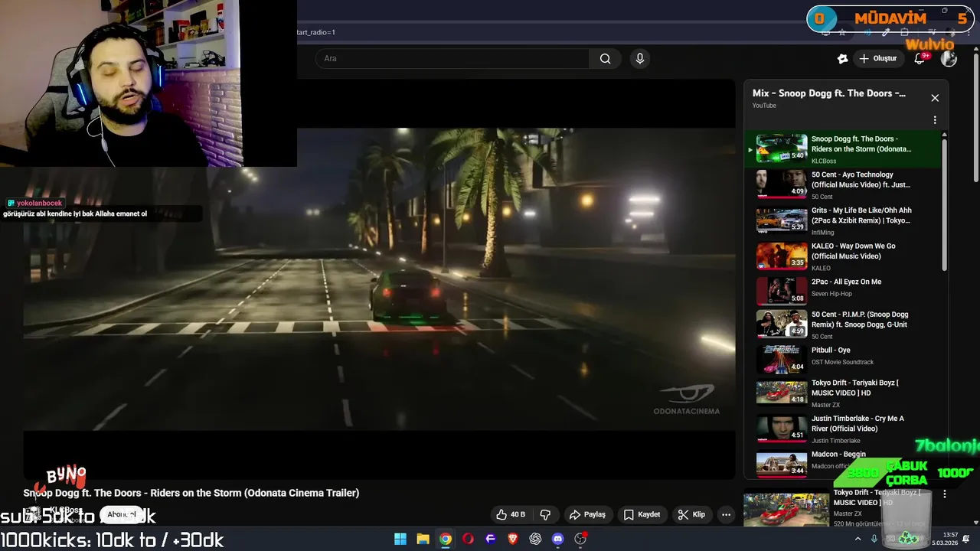Click the dislike thumbs-down button
The image size is (980, 551).
tap(546, 514)
